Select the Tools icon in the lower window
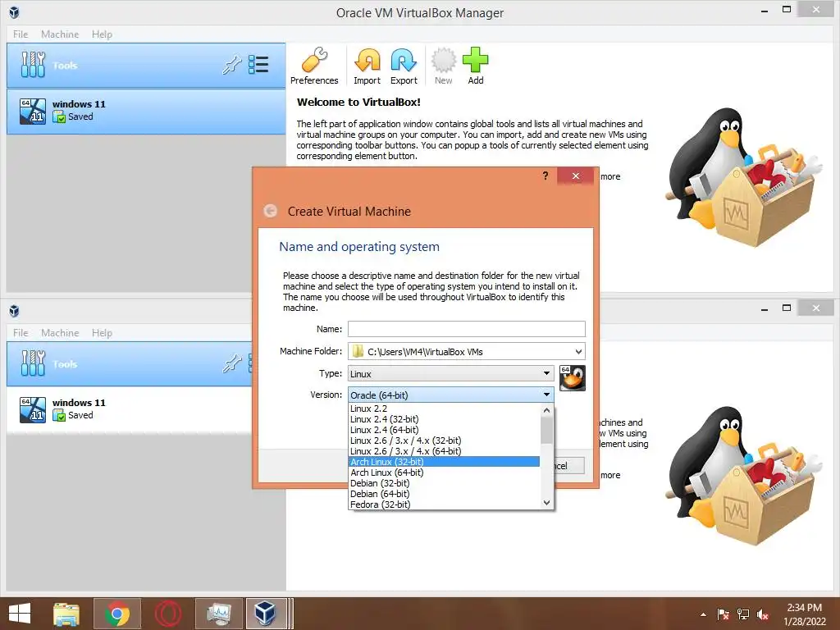The width and height of the screenshot is (840, 630). coord(33,363)
